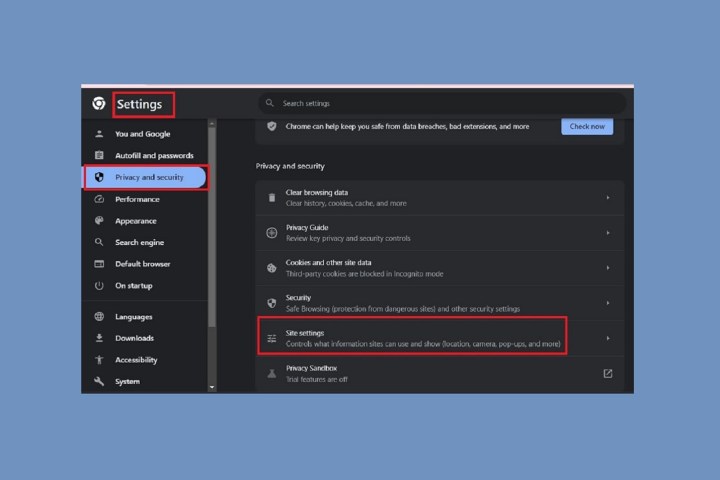Image resolution: width=720 pixels, height=480 pixels.
Task: Click the Check now button
Action: [587, 126]
